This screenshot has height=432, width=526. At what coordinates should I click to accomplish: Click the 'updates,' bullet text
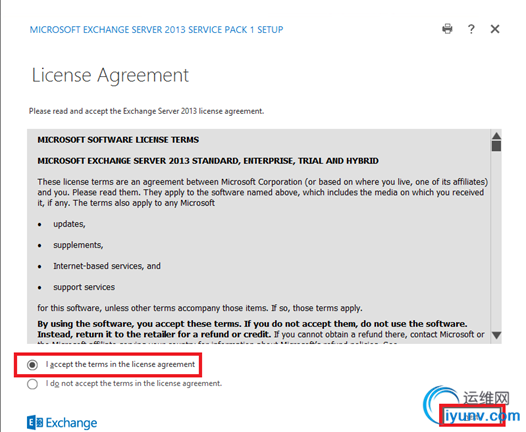(x=69, y=224)
